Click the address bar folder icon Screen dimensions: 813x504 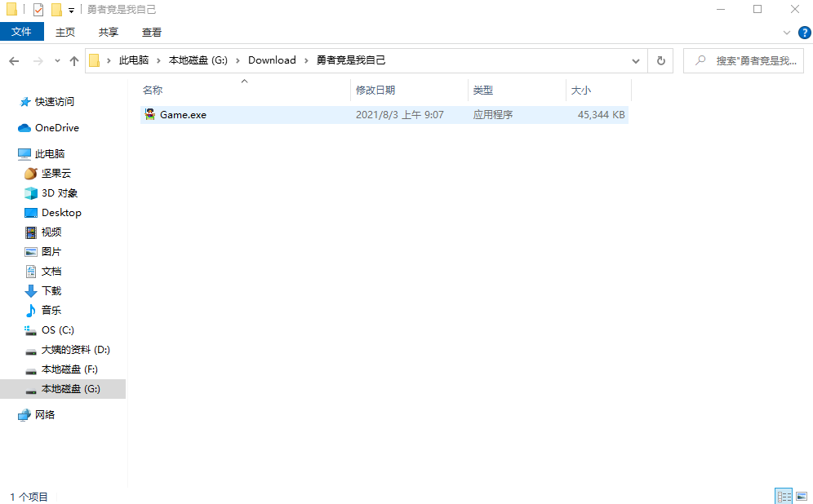95,61
